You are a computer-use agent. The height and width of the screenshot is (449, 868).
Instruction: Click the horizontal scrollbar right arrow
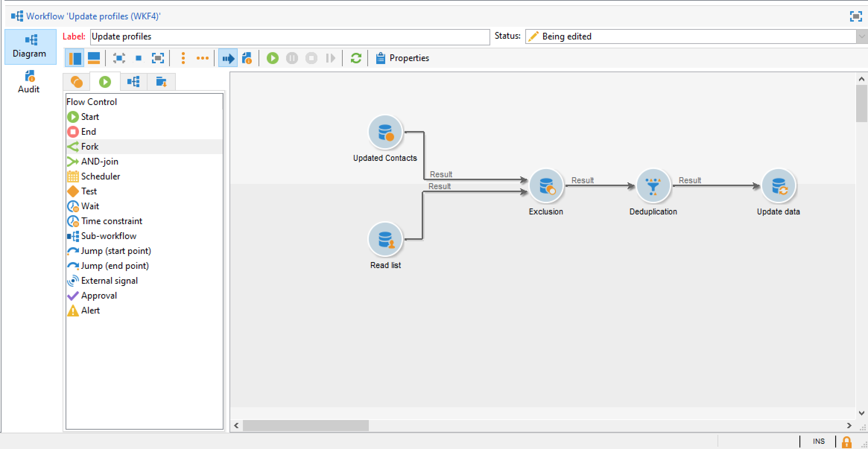(x=849, y=425)
